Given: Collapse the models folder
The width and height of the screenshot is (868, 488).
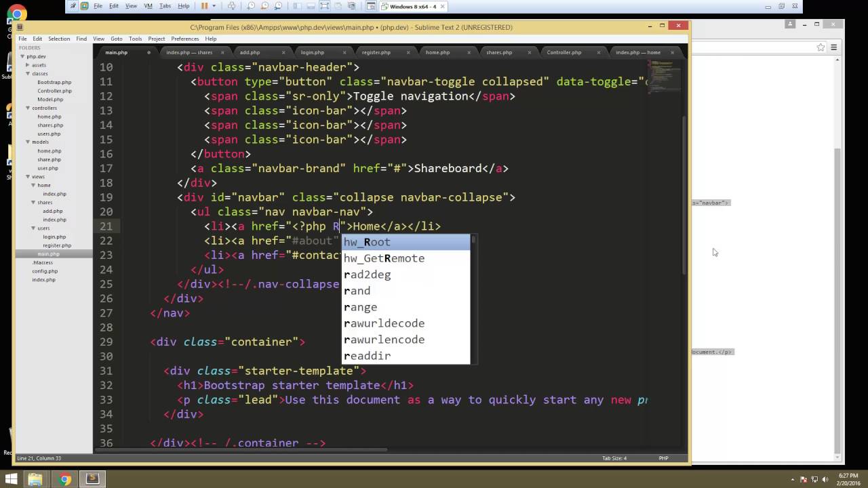Looking at the screenshot, I should (27, 142).
